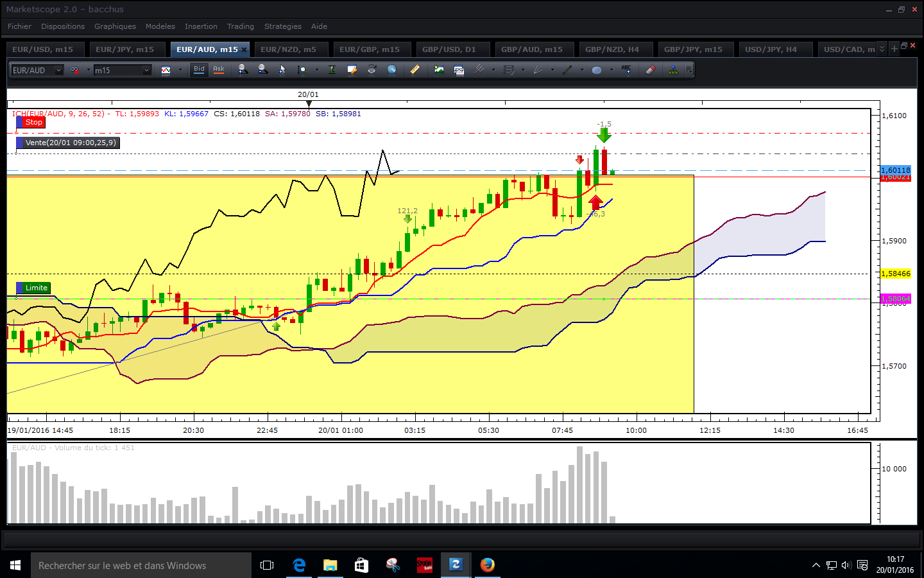Select the Fibonacci retracement lines tool
The height and width of the screenshot is (578, 924).
[x=509, y=70]
